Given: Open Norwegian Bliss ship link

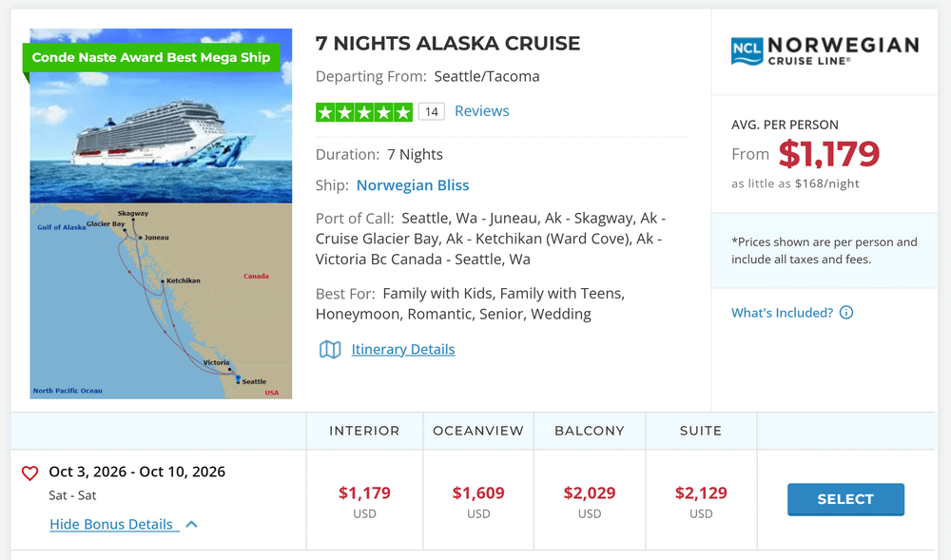Looking at the screenshot, I should pyautogui.click(x=413, y=185).
